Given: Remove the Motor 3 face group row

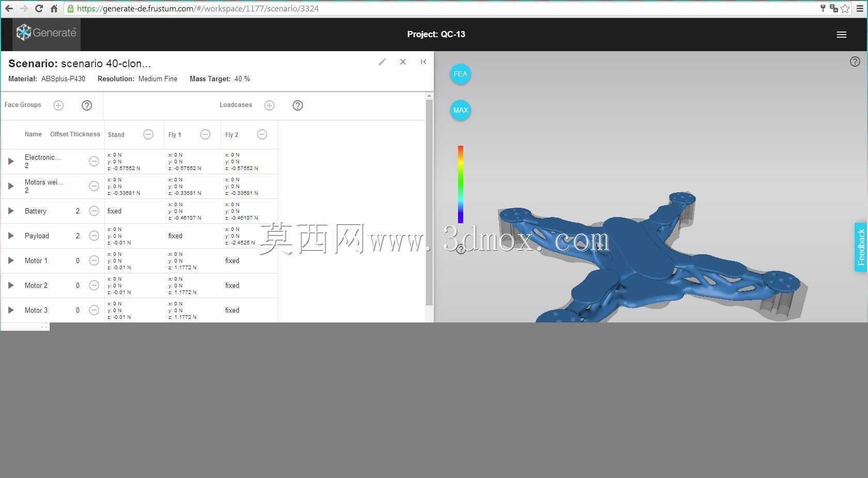Looking at the screenshot, I should [94, 310].
